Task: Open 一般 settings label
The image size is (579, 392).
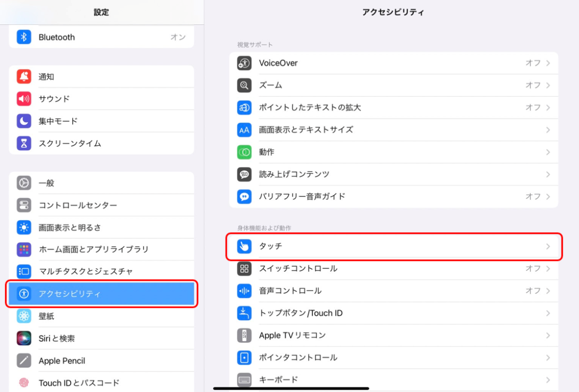Action: click(x=46, y=183)
